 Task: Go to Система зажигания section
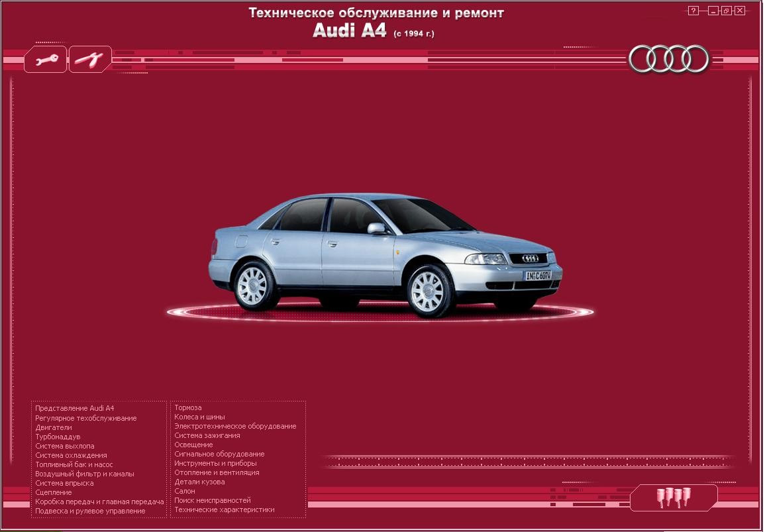pos(207,435)
